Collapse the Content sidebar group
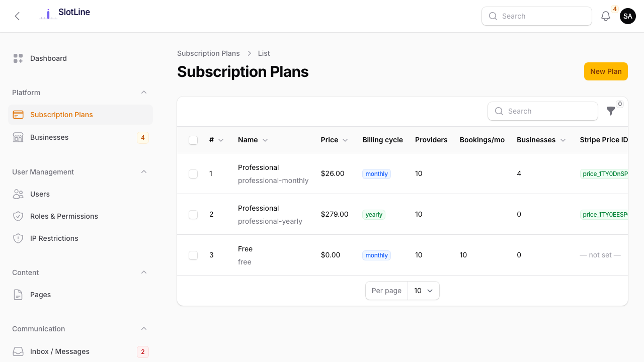The width and height of the screenshot is (644, 362). pos(144,273)
